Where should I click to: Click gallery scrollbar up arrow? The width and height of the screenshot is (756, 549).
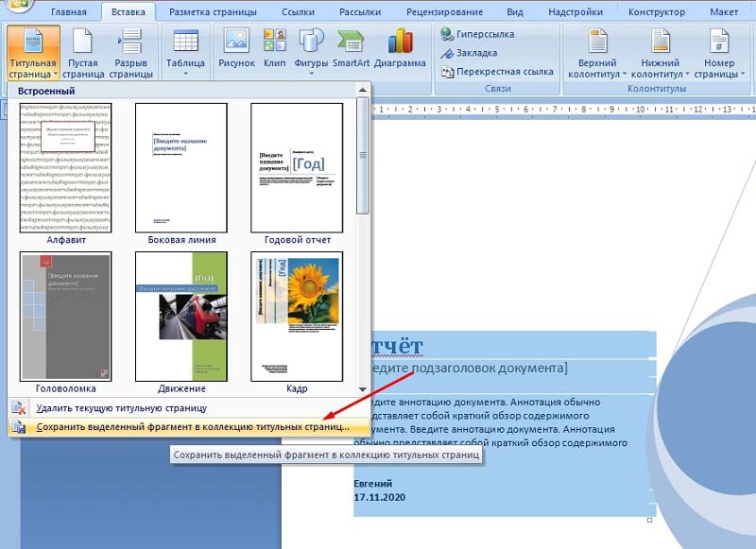[363, 90]
